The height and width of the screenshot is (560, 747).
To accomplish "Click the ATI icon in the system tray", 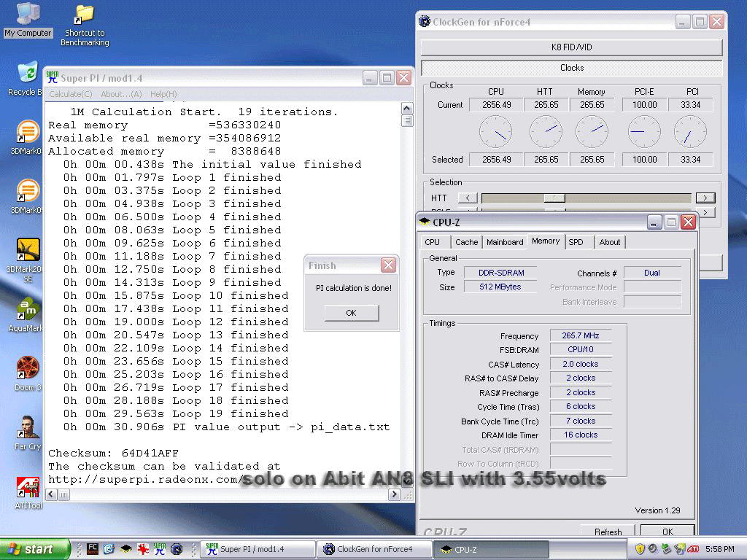I will pos(693,549).
